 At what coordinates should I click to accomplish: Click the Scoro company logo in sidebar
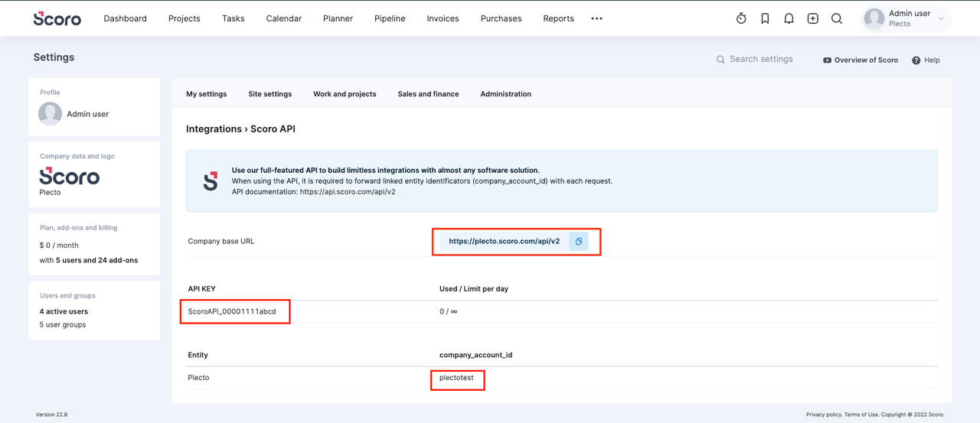tap(70, 175)
